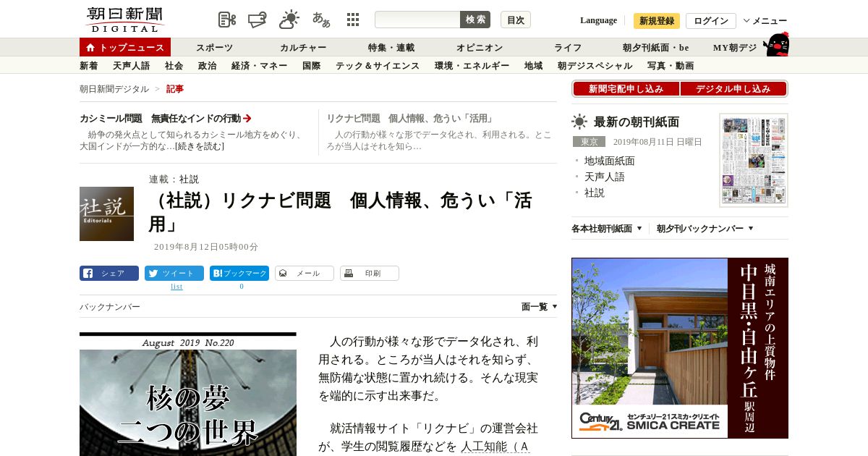Screen dimensions: 868x456
Task: Select 政治 in the sub navigation
Action: (x=208, y=66)
